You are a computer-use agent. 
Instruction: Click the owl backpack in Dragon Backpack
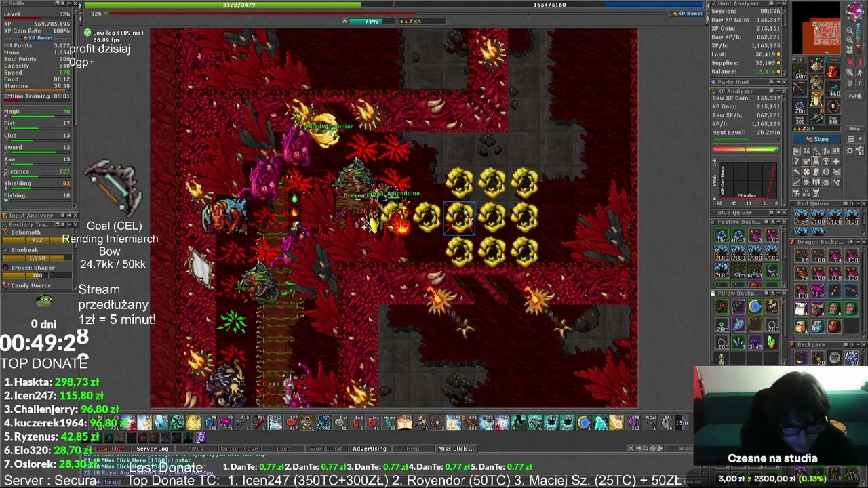(802, 327)
